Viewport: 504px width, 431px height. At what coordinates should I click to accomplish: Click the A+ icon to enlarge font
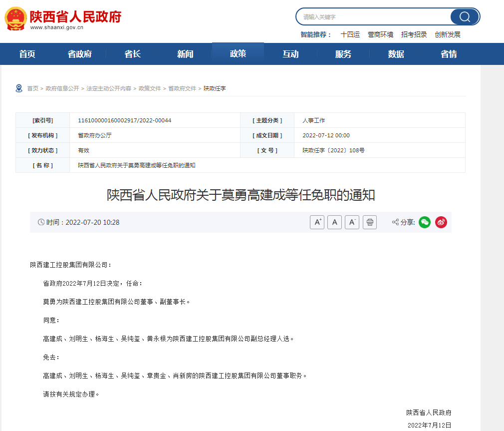[x=317, y=222]
